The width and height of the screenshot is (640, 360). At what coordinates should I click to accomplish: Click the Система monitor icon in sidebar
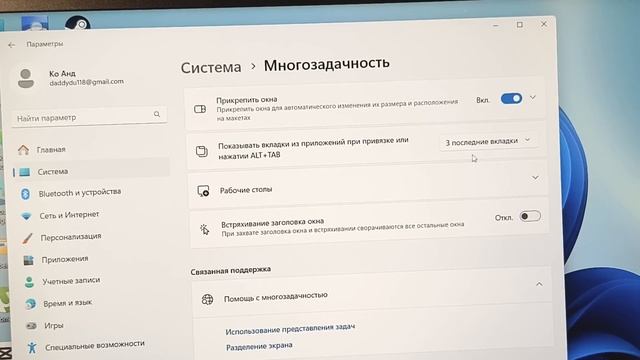[x=24, y=172]
